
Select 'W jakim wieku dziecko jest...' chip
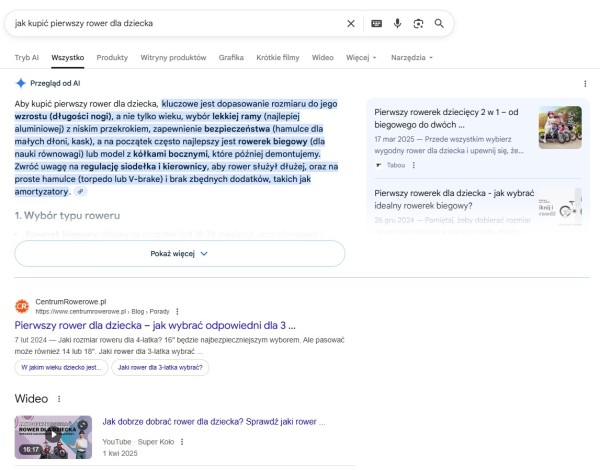(61, 367)
